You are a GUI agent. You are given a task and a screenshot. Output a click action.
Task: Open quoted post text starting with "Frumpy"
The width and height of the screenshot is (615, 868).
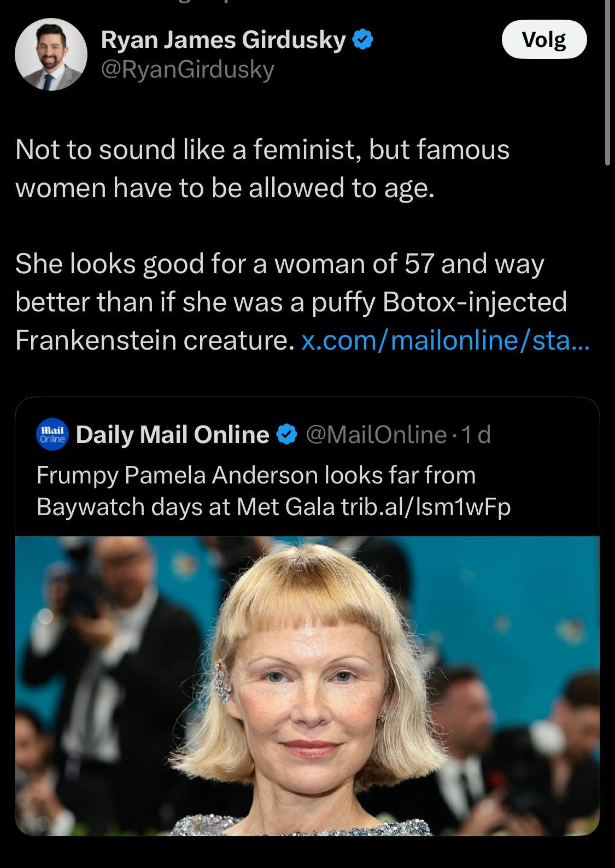273,491
